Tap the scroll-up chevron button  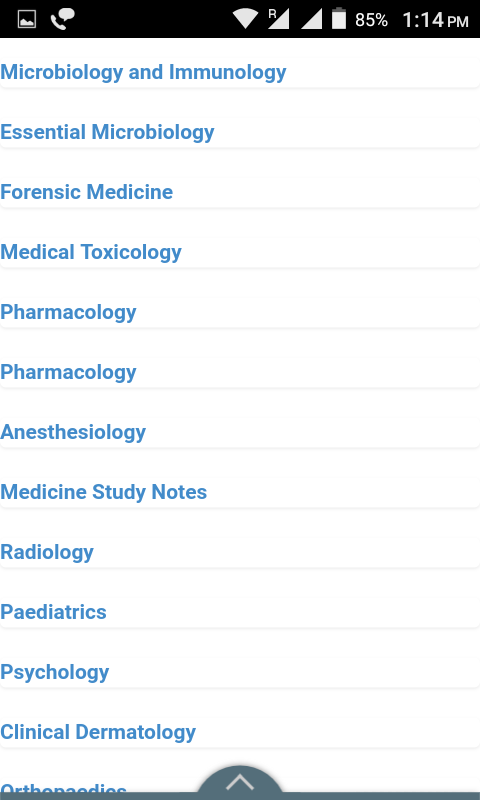tap(240, 782)
